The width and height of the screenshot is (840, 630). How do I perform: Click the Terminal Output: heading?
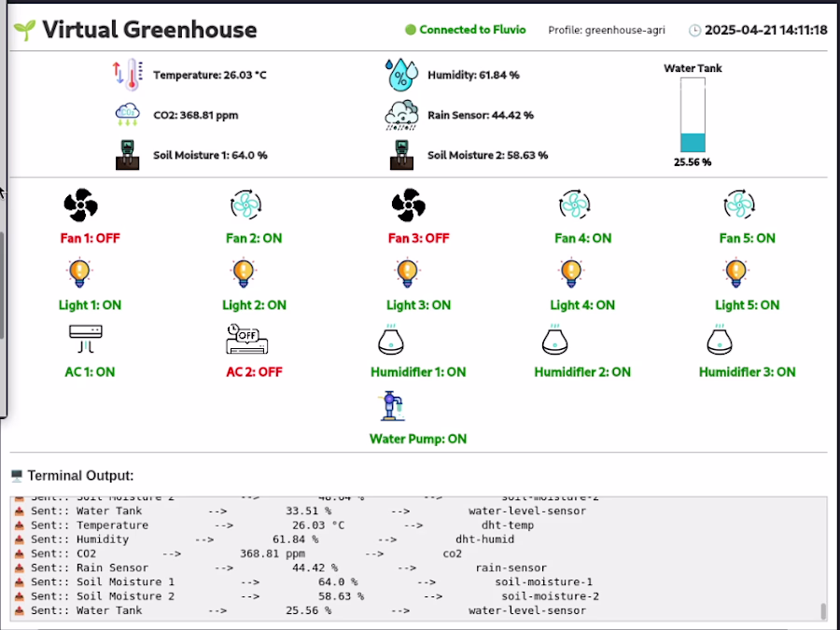point(80,476)
